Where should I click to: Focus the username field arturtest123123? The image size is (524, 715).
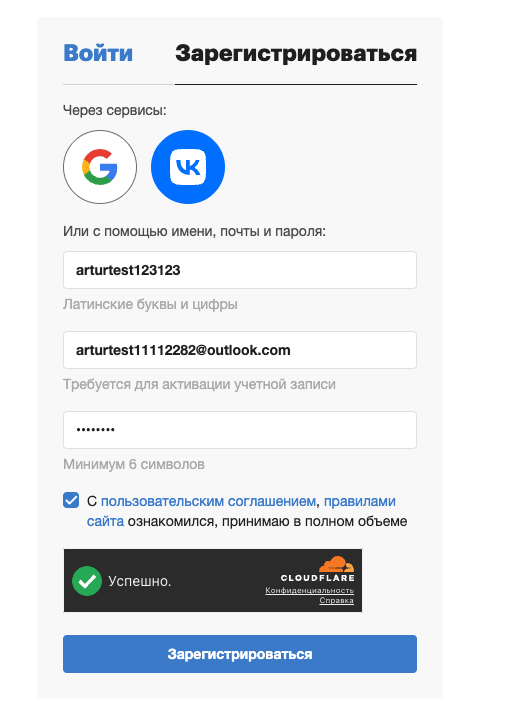[240, 270]
